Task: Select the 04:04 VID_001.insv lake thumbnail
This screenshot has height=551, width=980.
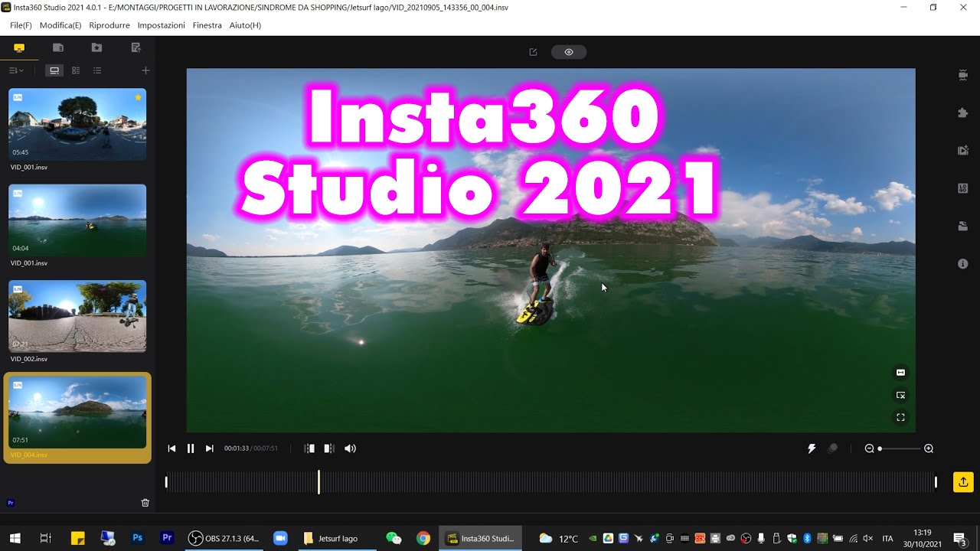Action: point(77,220)
